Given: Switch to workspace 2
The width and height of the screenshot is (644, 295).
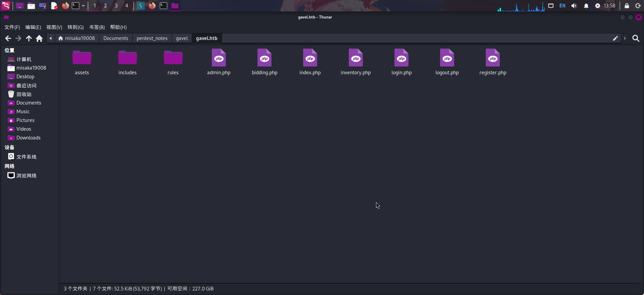Looking at the screenshot, I should 105,6.
